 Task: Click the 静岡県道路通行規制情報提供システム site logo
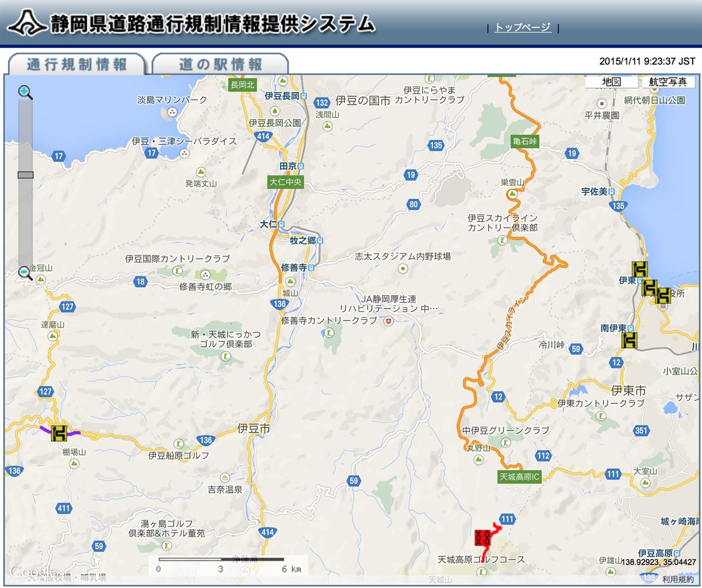click(191, 23)
